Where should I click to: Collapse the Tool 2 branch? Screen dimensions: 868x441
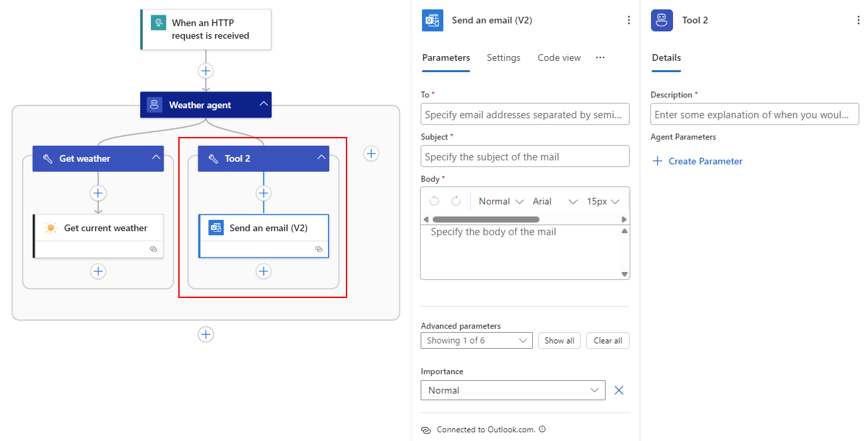pyautogui.click(x=321, y=158)
